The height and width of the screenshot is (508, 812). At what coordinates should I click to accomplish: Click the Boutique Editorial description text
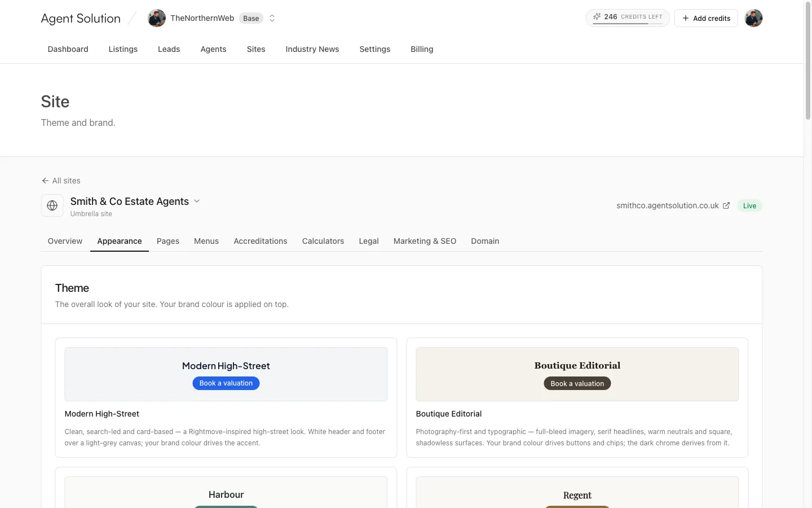pos(574,437)
